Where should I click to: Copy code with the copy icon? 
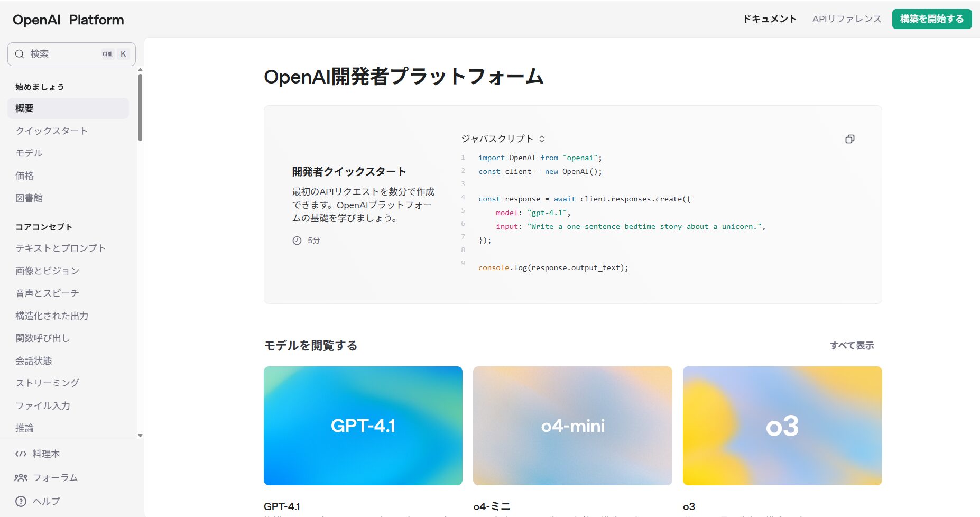click(850, 139)
